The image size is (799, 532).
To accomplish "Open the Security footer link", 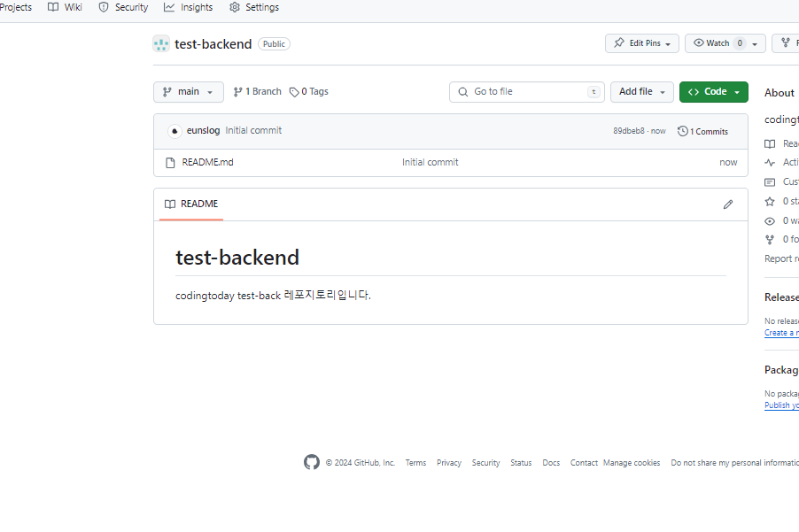I will (x=485, y=463).
